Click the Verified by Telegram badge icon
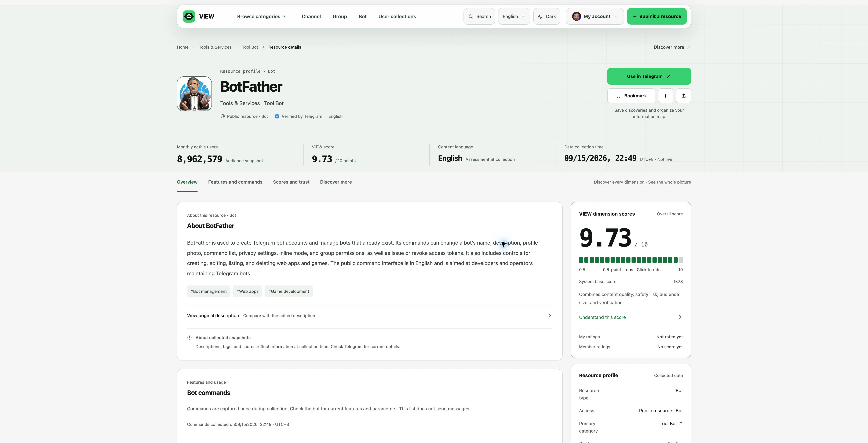 277,116
